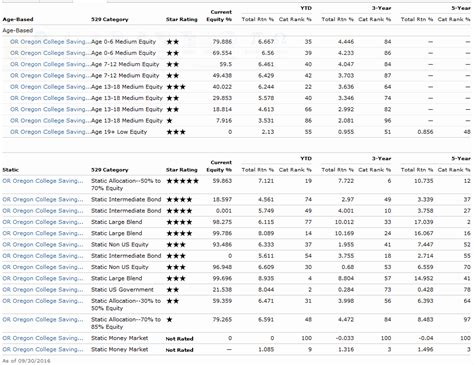The width and height of the screenshot is (474, 365).
Task: Click the one-star rating in the 7.916 equity row
Action: (169, 121)
